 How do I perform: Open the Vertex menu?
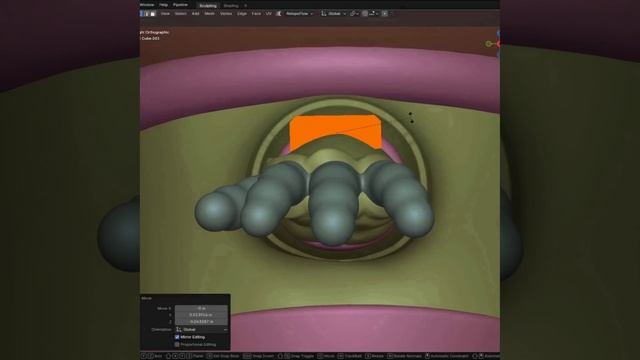point(226,13)
